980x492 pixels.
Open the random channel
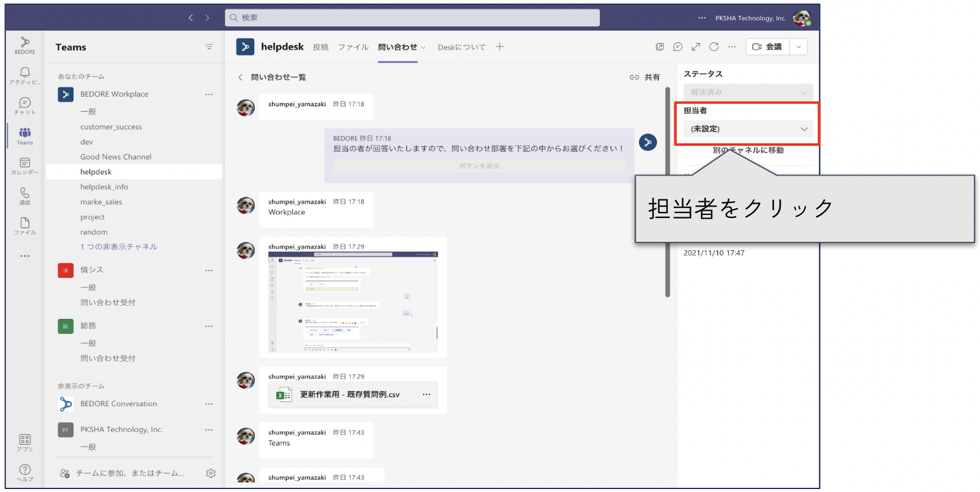pyautogui.click(x=94, y=232)
